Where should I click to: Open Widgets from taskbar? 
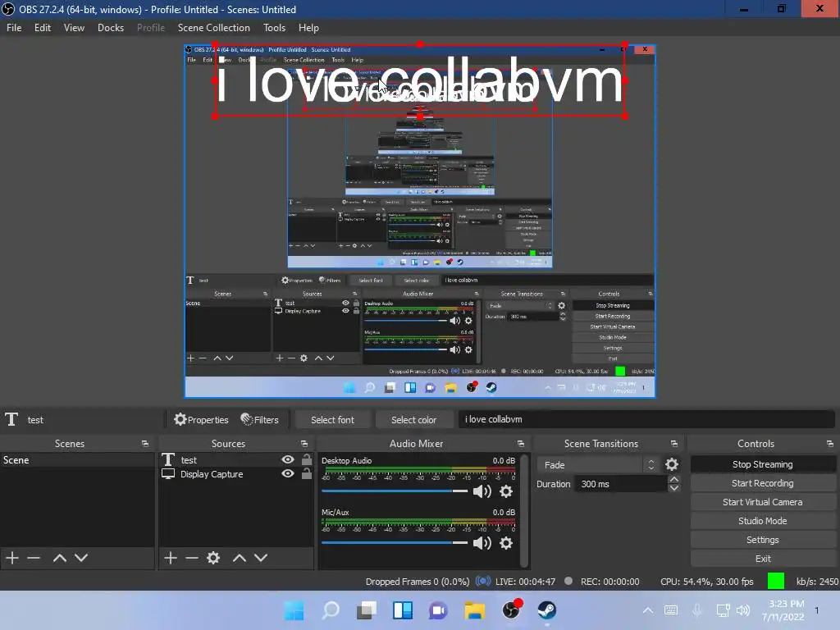(x=402, y=610)
